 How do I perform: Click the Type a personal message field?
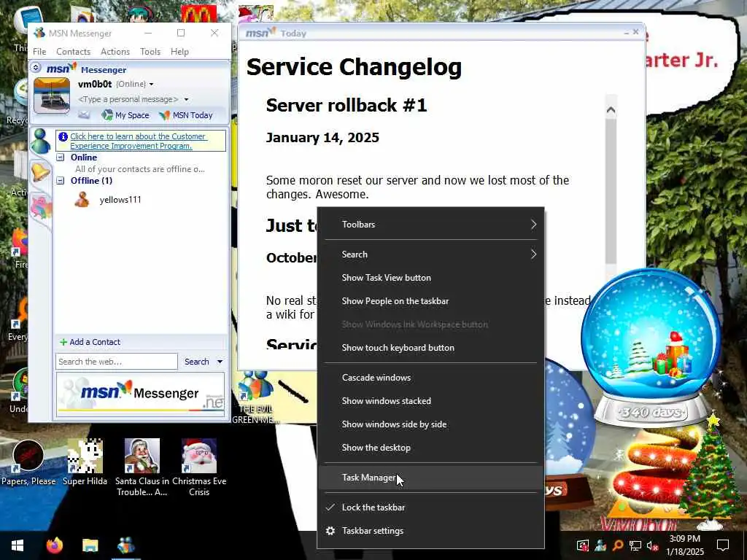click(128, 99)
